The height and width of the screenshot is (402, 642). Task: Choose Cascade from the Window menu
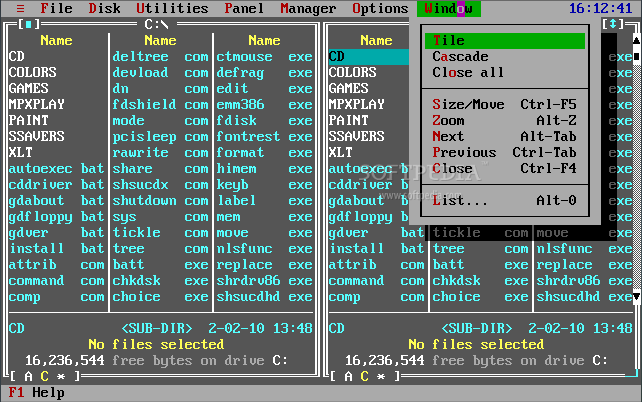(505, 56)
